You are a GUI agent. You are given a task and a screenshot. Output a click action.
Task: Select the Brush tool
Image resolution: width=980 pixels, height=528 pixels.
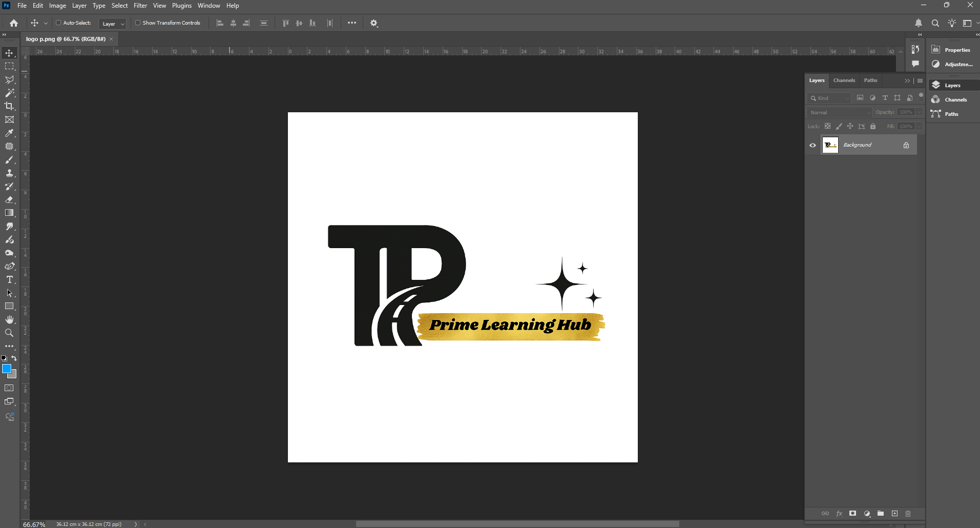(9, 159)
